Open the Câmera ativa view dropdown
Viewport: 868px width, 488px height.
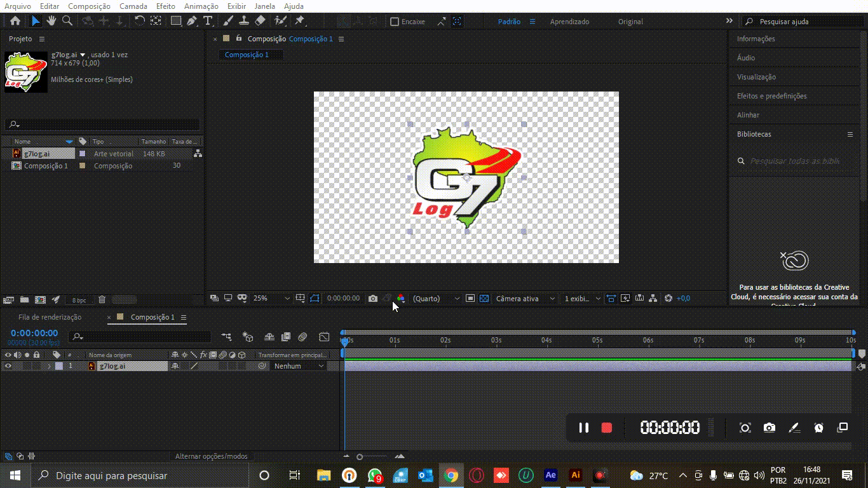click(525, 299)
